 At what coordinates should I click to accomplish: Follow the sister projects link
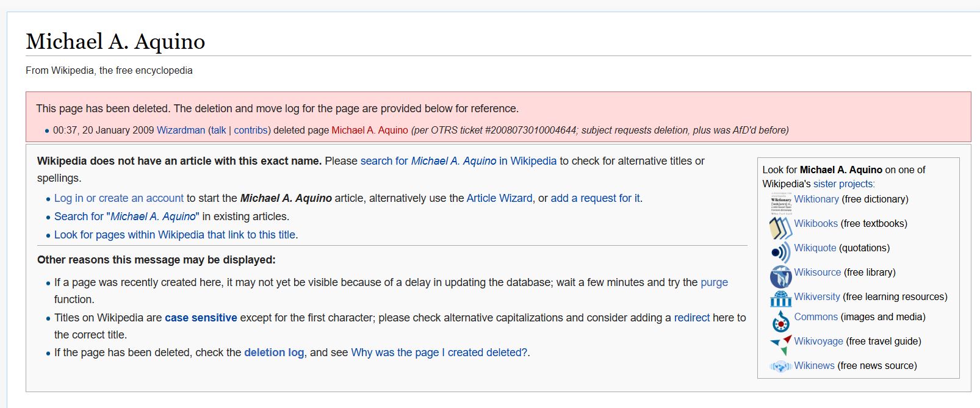click(843, 184)
